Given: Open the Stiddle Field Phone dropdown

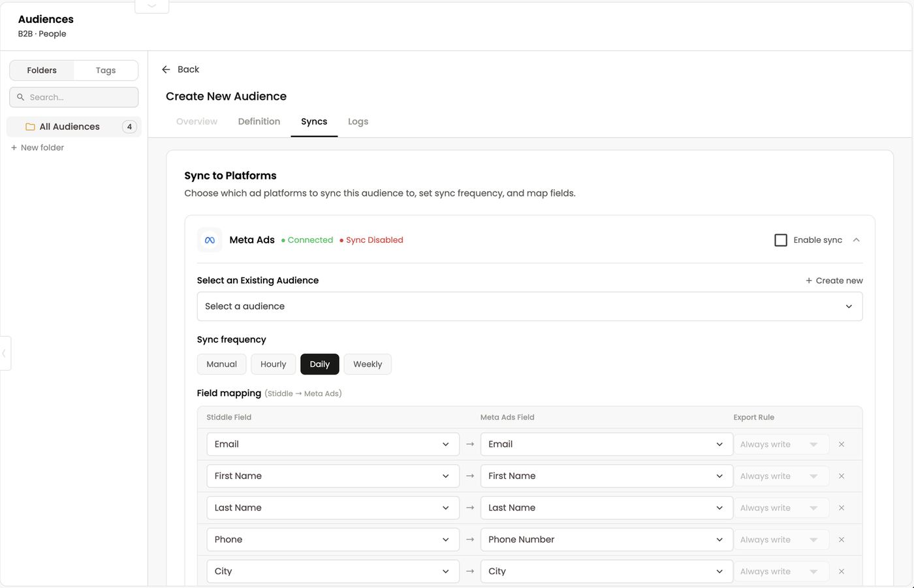Looking at the screenshot, I should point(333,540).
